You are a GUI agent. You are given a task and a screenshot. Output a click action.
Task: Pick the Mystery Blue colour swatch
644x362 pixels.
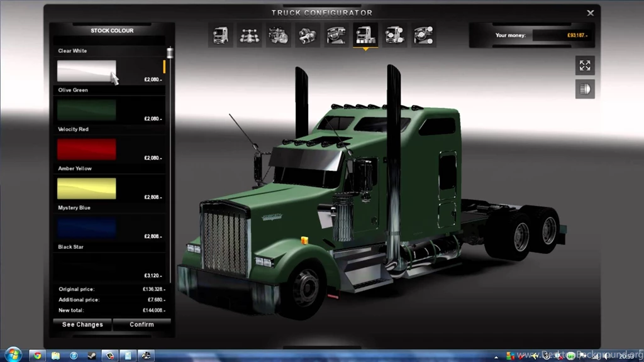[x=87, y=228]
